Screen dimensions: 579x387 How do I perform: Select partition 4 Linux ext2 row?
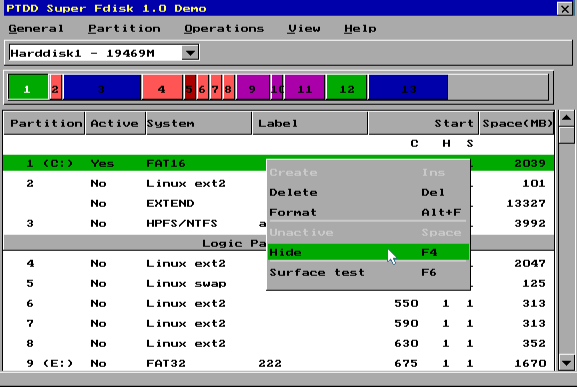[x=278, y=263]
